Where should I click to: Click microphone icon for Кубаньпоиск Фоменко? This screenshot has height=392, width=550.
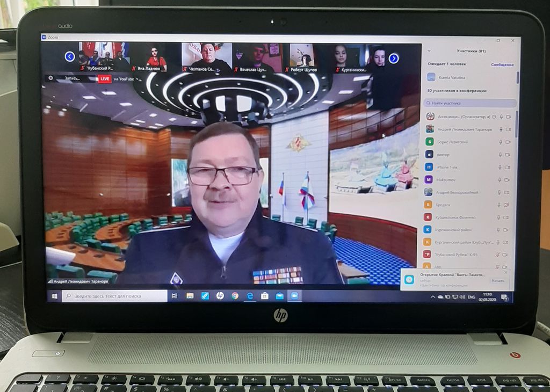pyautogui.click(x=499, y=217)
